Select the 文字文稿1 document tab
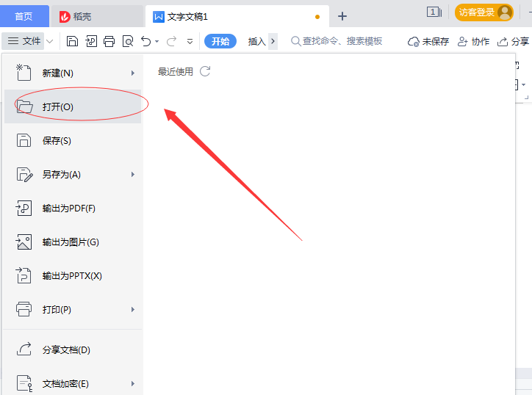 point(237,16)
